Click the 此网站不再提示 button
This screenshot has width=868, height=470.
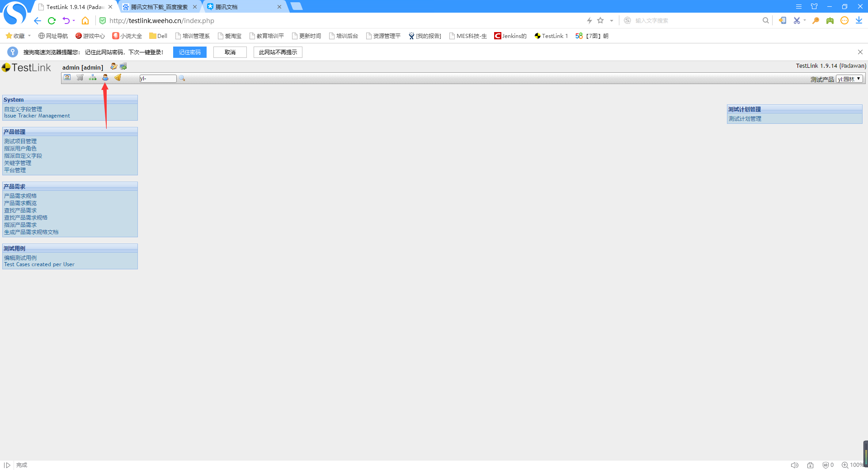[278, 52]
